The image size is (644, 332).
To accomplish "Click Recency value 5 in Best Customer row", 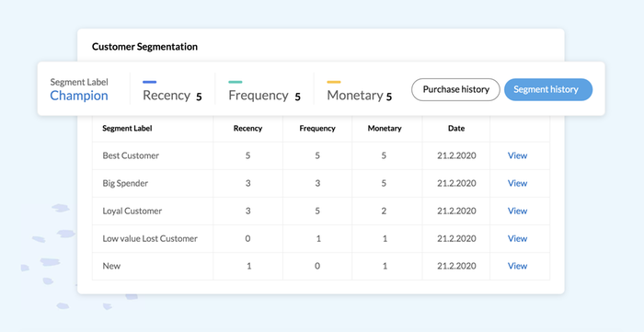I will [247, 155].
